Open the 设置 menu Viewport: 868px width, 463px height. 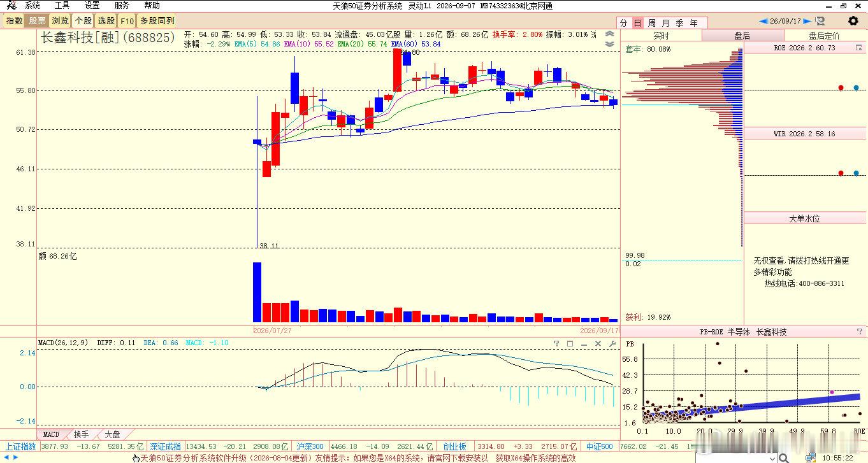pos(92,6)
